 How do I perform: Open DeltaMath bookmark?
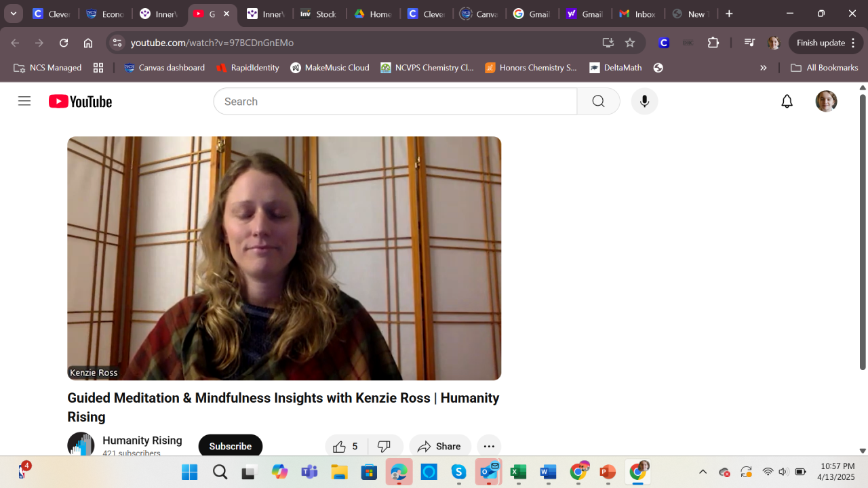click(x=616, y=68)
